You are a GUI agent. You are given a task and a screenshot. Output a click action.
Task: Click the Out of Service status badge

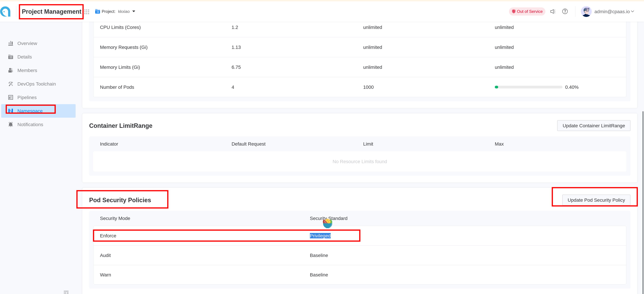(527, 11)
